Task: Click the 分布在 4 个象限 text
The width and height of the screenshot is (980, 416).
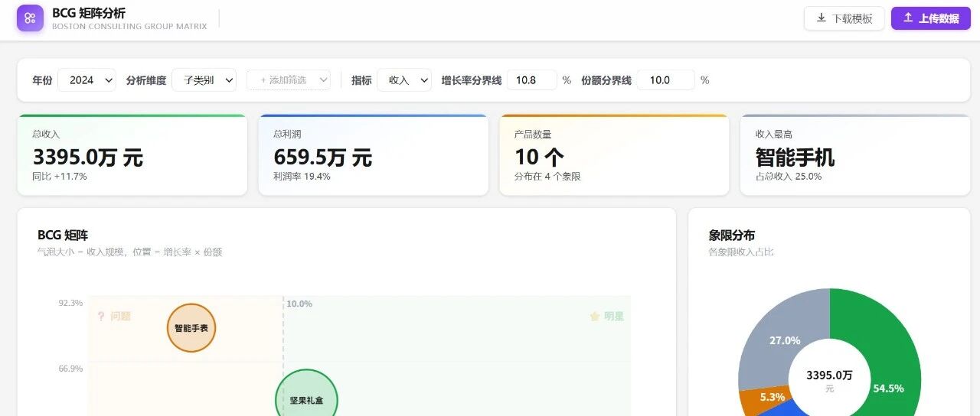Action: [547, 176]
